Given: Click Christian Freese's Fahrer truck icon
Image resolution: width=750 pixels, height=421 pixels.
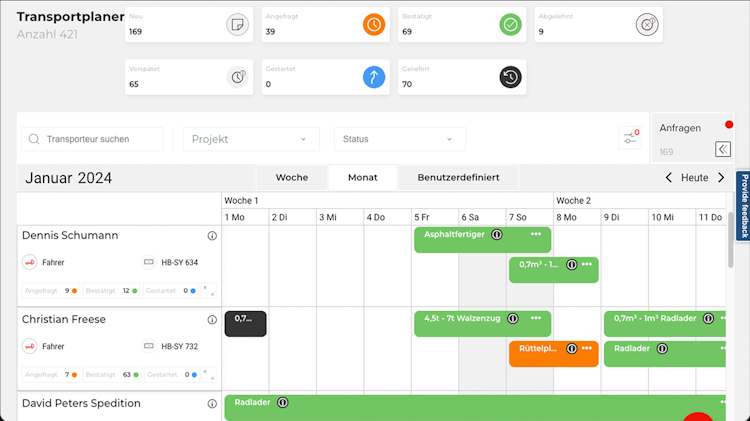Looking at the screenshot, I should pyautogui.click(x=30, y=346).
